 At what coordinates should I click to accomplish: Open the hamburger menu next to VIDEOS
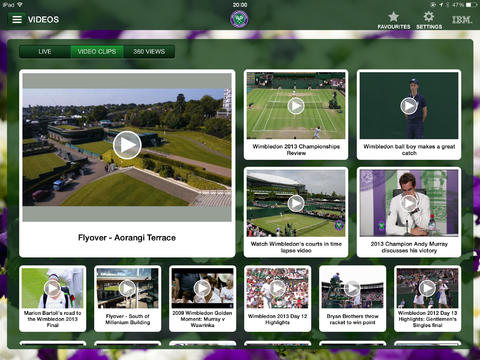pos(17,19)
